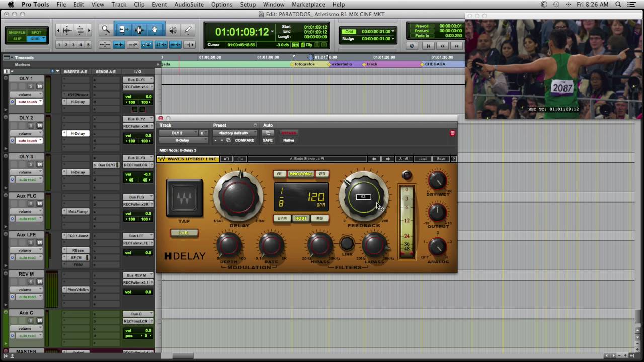
Task: Click next preset right arrow in H-Delay
Action: click(387, 159)
